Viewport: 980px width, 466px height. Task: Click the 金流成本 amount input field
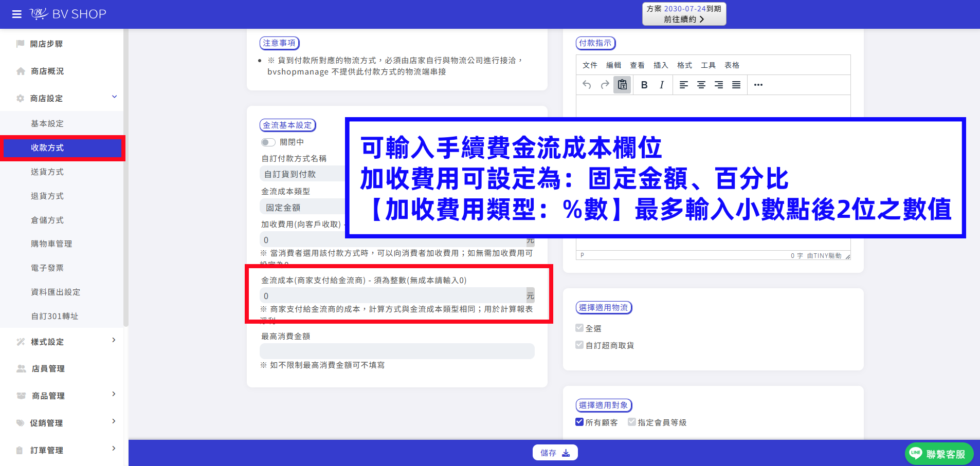click(393, 295)
